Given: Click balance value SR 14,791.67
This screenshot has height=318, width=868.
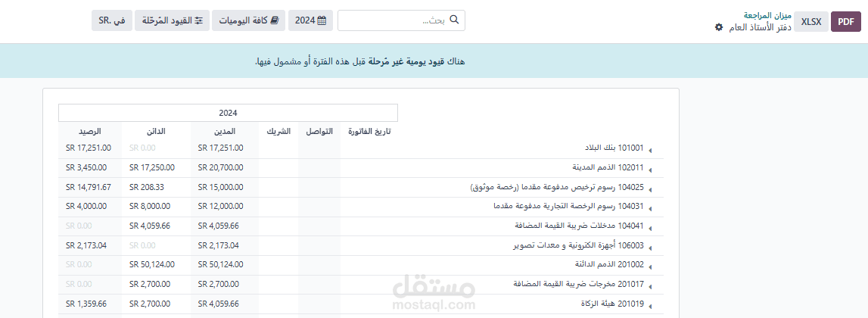Looking at the screenshot, I should [88, 187].
